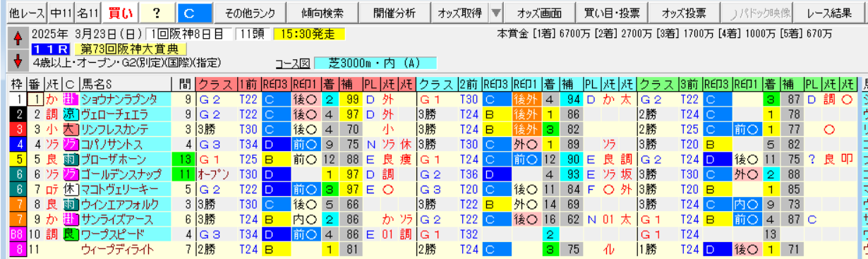Image resolution: width=868 pixels, height=259 pixels.
Task: Click the 名11 tab
Action: (88, 13)
